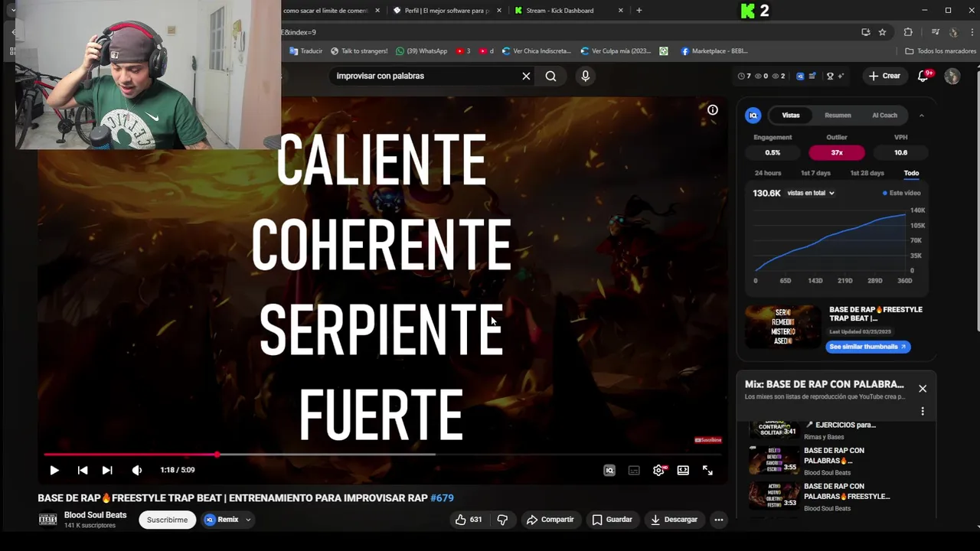Save video with Guardar
Image resolution: width=980 pixels, height=551 pixels.
click(612, 520)
